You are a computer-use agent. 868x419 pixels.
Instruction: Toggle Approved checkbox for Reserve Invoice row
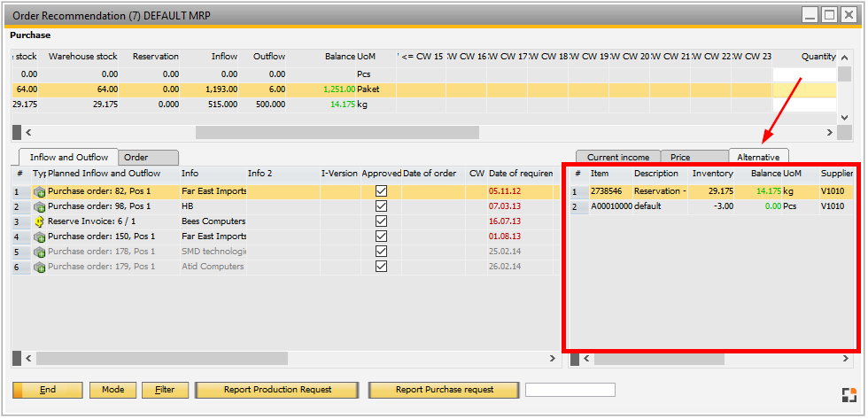click(381, 221)
